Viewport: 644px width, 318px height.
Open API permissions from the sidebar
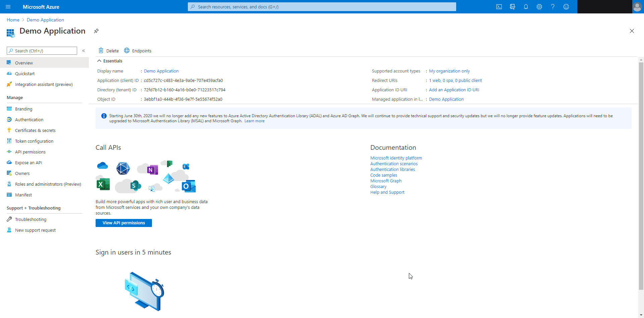(x=31, y=152)
